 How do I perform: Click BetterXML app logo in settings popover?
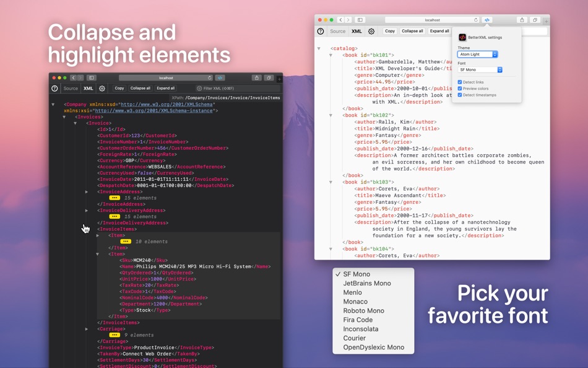[x=462, y=37]
